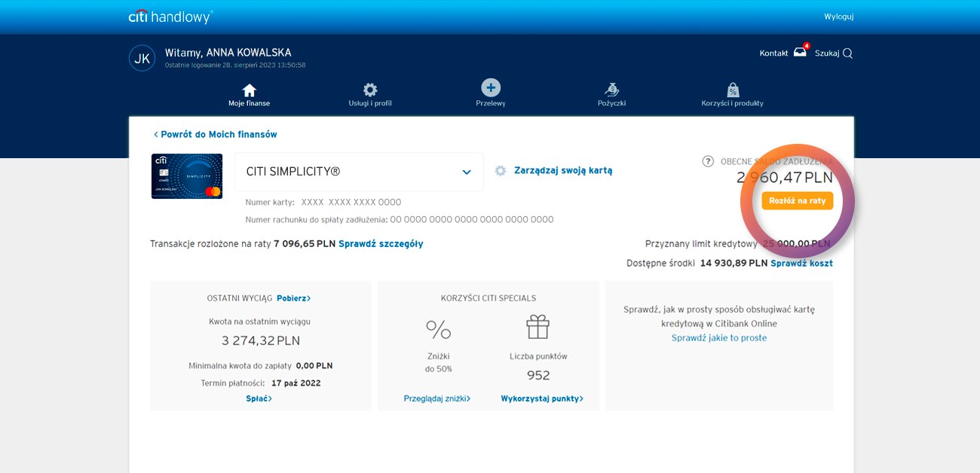Open Sprawdź jakie to proste link
Screen dimensions: 980x473
pyautogui.click(x=719, y=338)
